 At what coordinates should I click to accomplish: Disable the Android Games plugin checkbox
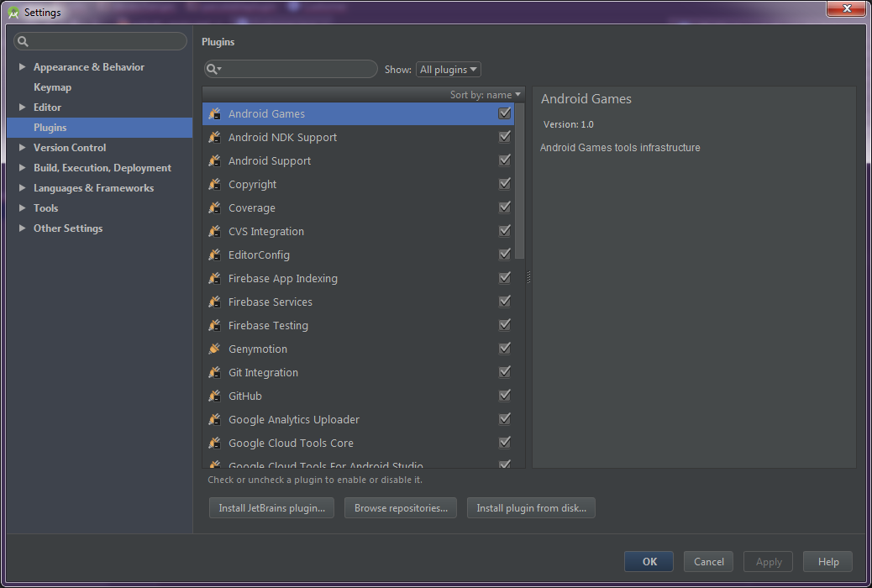pyautogui.click(x=504, y=113)
